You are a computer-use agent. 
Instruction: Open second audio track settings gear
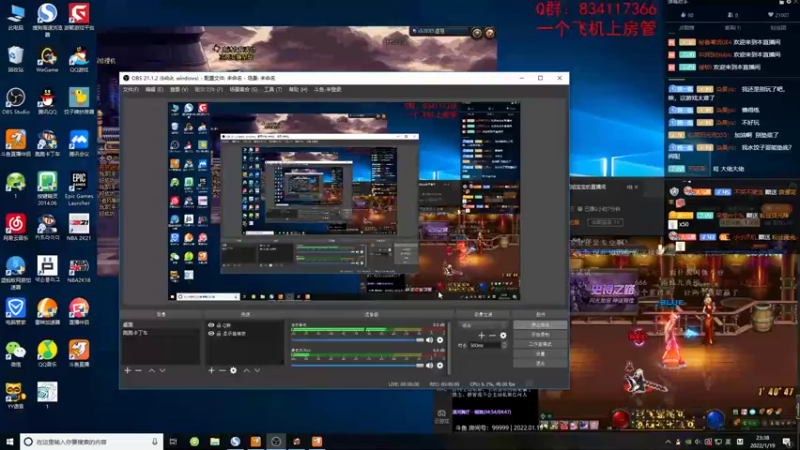click(x=440, y=365)
